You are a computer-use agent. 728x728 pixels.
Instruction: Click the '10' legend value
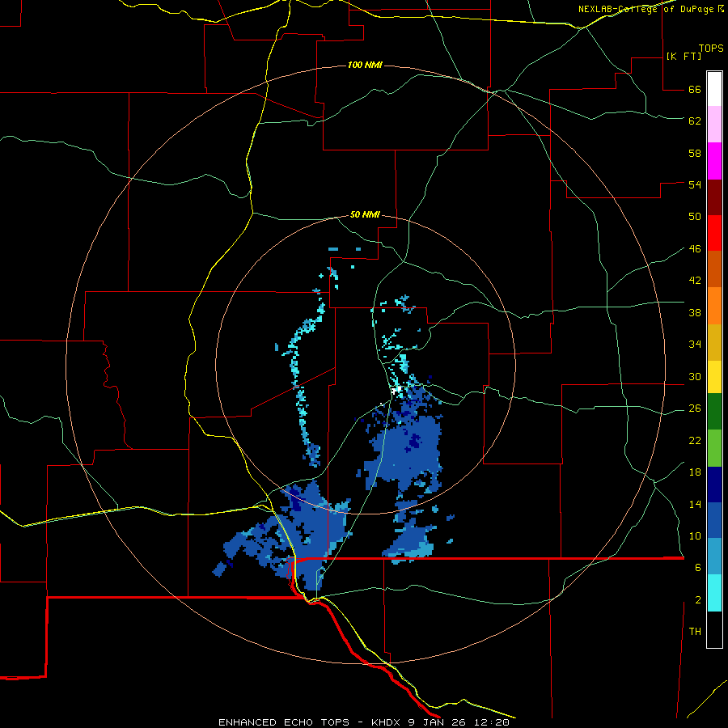coord(695,535)
